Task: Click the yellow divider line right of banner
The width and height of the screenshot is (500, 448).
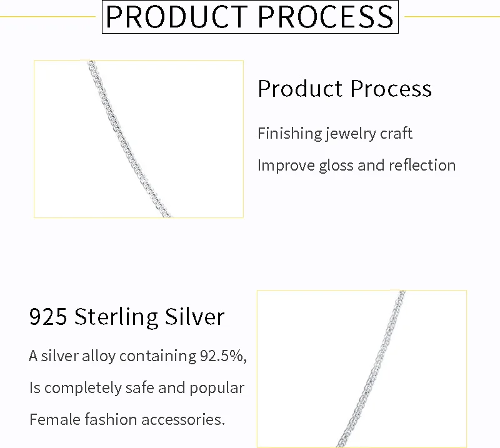Action: (452, 17)
